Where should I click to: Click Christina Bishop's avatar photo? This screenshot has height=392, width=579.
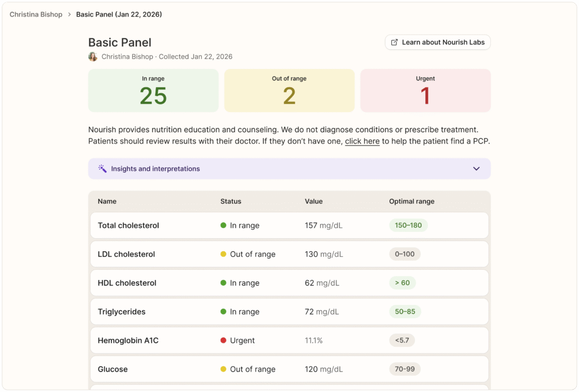pos(93,57)
